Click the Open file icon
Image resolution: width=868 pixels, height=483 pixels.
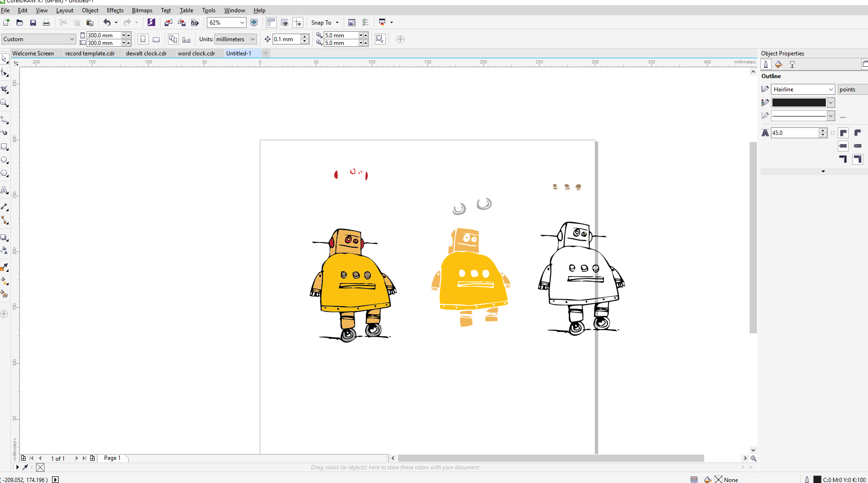pyautogui.click(x=19, y=22)
